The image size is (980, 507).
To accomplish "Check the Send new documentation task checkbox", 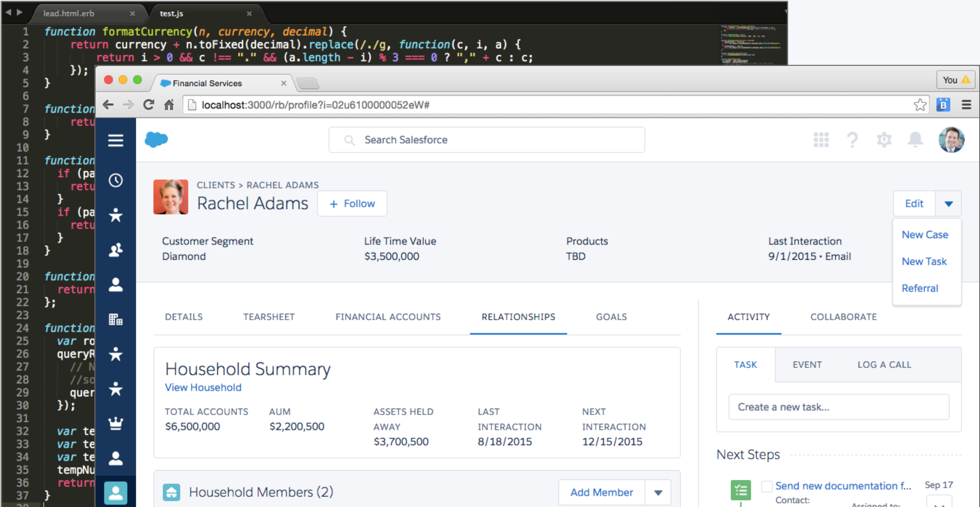I will coord(766,486).
